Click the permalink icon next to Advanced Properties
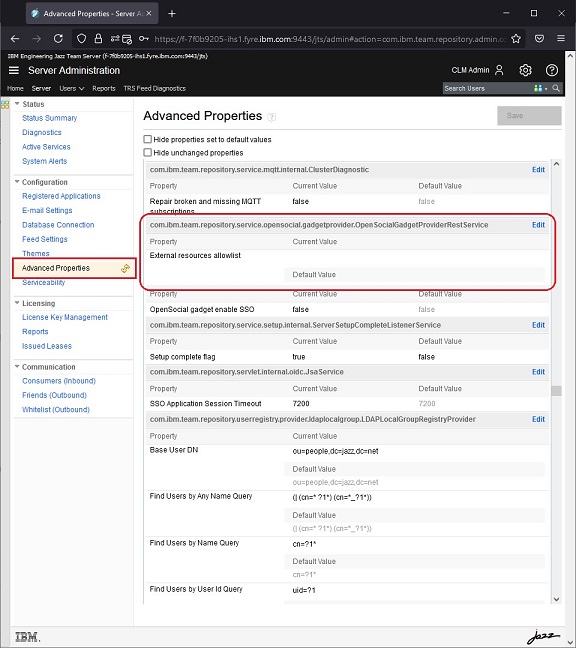 pos(125,269)
